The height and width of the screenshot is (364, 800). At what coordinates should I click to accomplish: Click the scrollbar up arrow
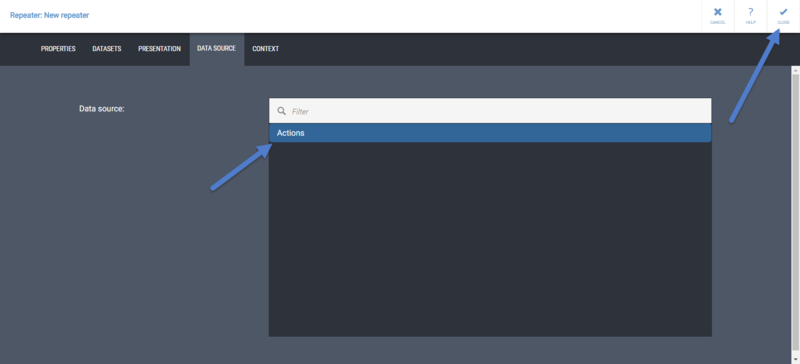(795, 70)
